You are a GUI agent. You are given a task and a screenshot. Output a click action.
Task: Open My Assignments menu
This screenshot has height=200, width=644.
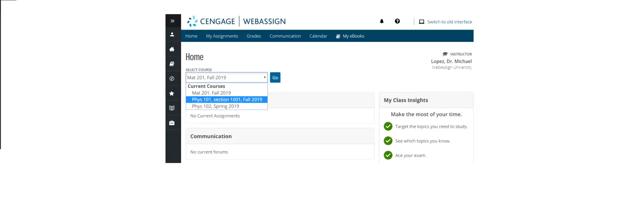click(x=222, y=36)
